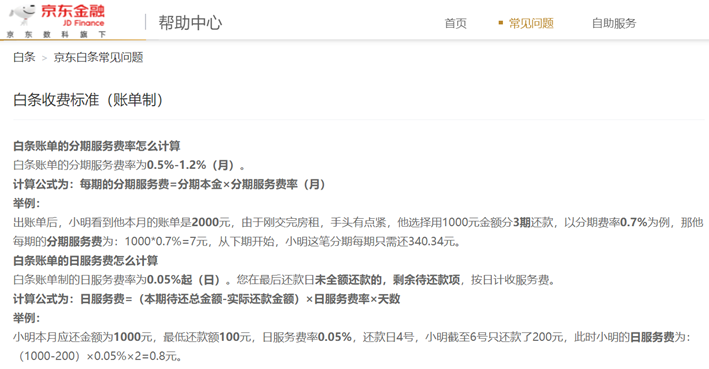This screenshot has width=709, height=369.
Task: Click the 白条收费标准（账单制）page title
Action: [88, 99]
